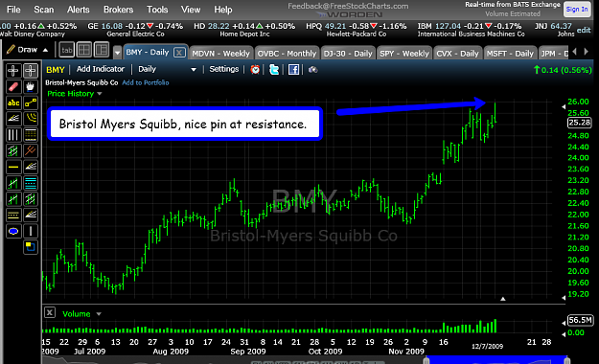Share chart via Facebook icon
The width and height of the screenshot is (599, 364).
[x=293, y=70]
